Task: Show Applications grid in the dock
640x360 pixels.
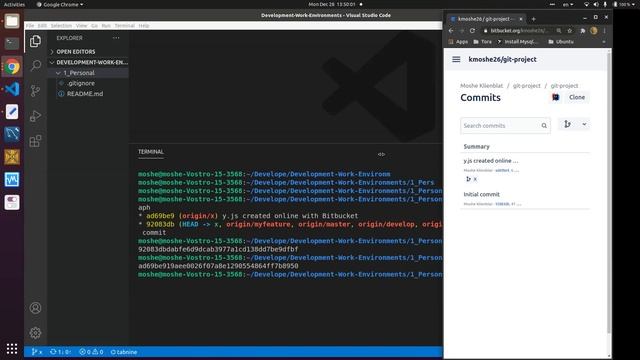Action: [x=12, y=349]
